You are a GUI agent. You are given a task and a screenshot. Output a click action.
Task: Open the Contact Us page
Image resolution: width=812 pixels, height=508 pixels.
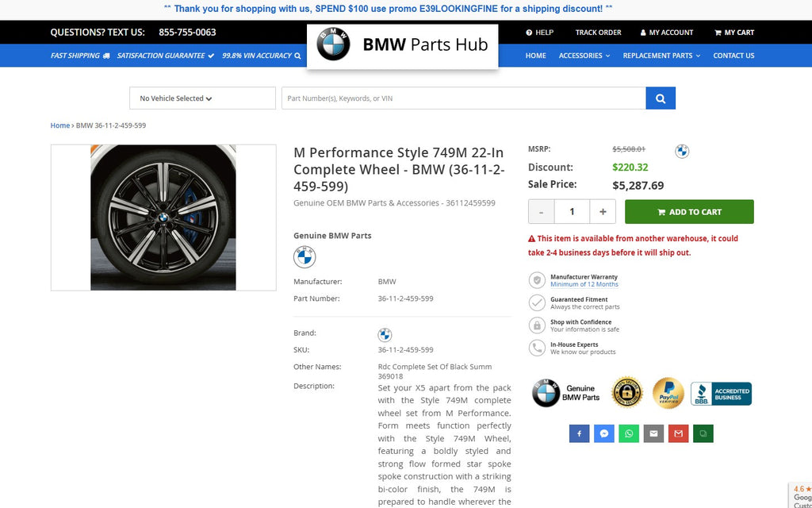click(x=733, y=56)
